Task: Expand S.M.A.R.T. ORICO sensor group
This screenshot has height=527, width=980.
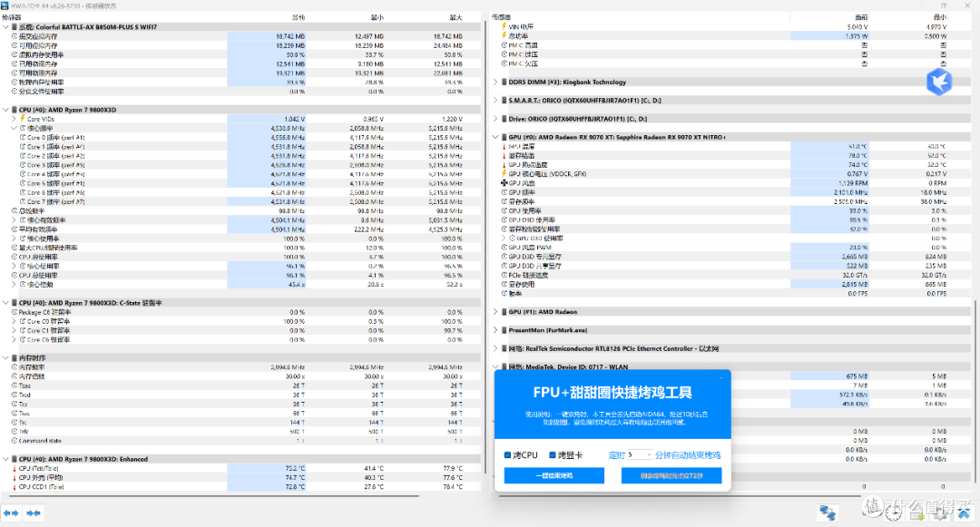Action: [495, 101]
